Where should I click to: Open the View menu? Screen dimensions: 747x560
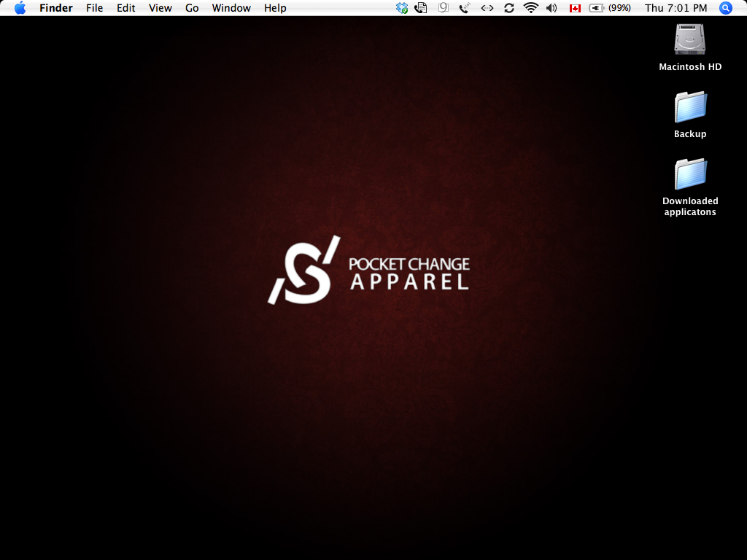[160, 8]
